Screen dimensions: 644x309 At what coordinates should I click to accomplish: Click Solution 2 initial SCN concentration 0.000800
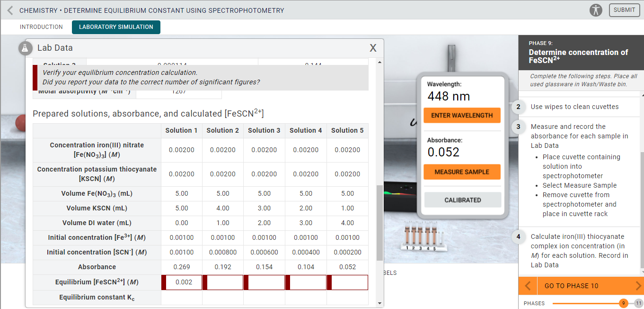[x=223, y=253]
